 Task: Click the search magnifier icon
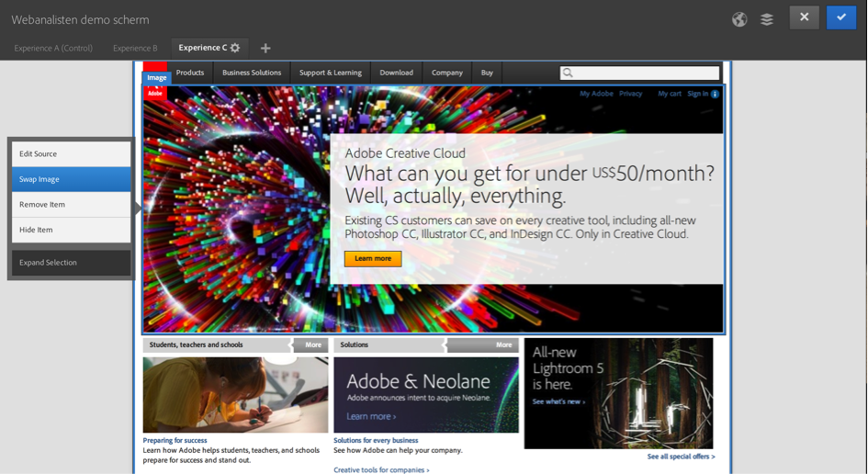point(569,73)
